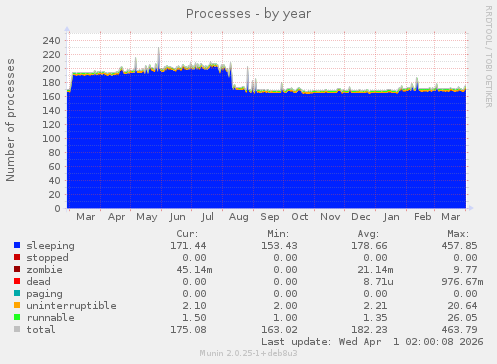
Task: Click the gray total legend swatch
Action: [17, 329]
